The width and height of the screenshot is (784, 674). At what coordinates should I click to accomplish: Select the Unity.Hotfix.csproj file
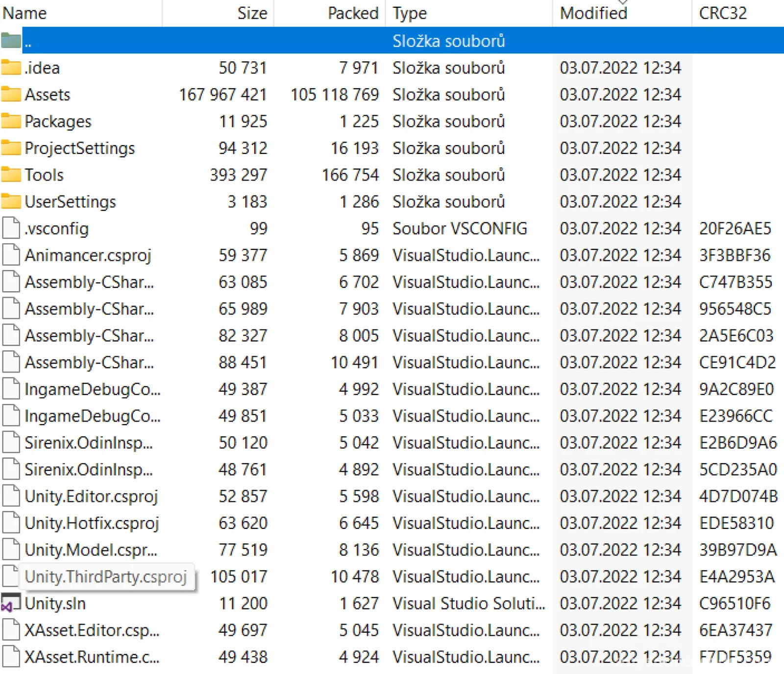tap(92, 524)
